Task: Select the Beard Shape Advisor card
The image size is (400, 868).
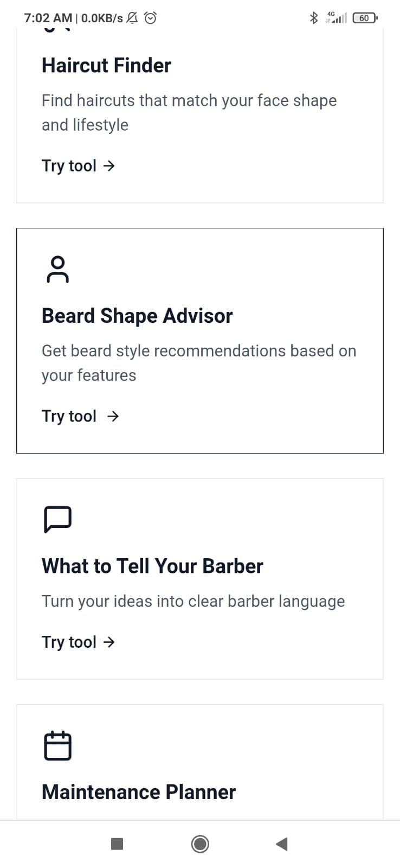Action: tap(200, 340)
